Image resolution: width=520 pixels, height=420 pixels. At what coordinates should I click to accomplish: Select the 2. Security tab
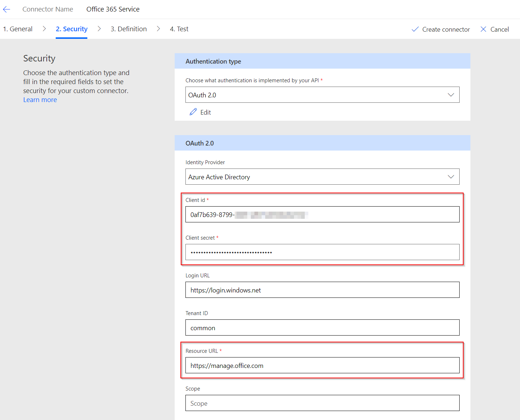click(x=72, y=29)
